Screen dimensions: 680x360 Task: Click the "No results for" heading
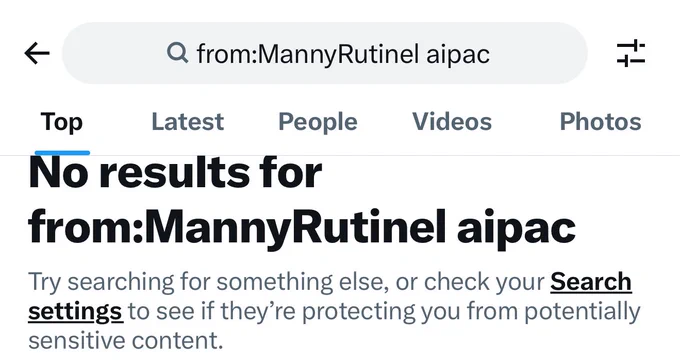175,172
